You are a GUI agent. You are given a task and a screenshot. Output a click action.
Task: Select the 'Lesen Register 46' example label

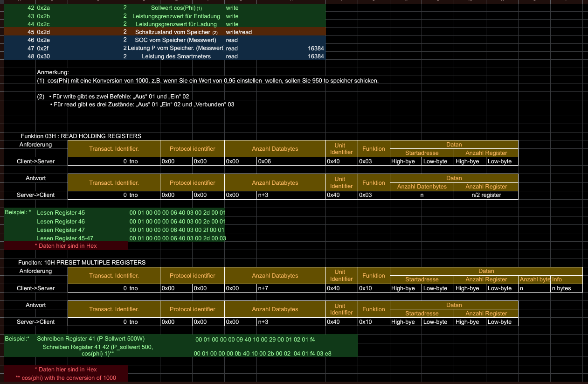tap(61, 221)
